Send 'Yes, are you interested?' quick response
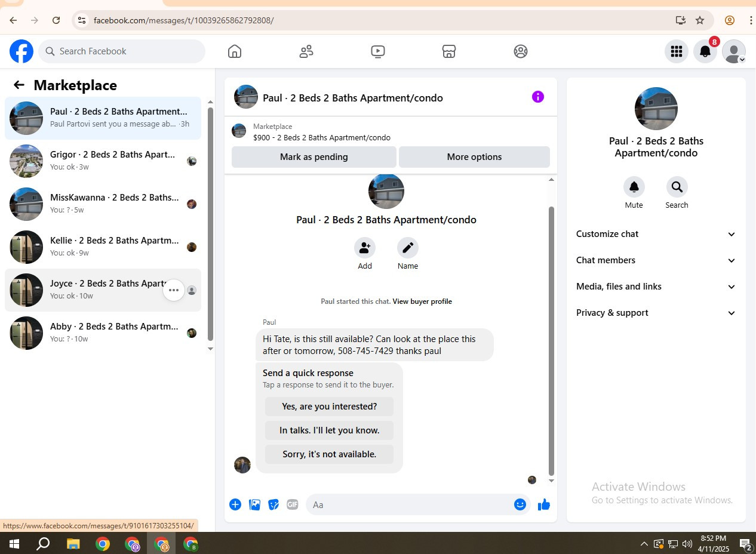756x554 pixels. coord(329,407)
